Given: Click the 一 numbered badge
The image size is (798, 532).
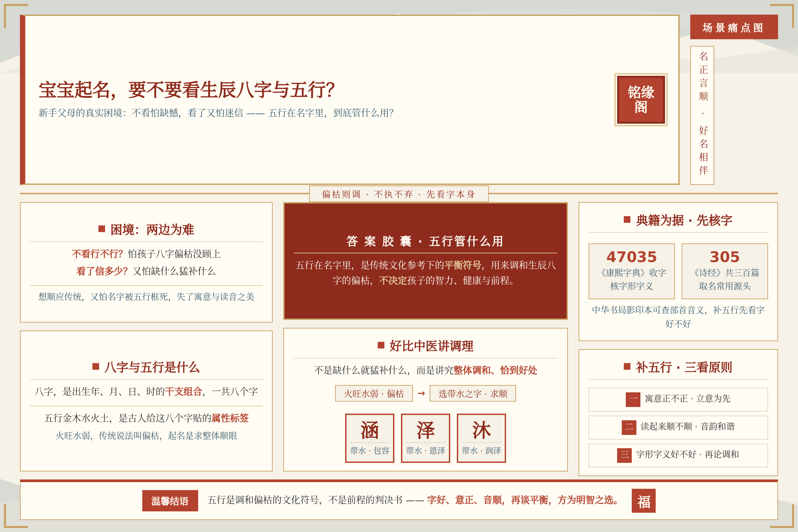Looking at the screenshot, I should pos(633,399).
